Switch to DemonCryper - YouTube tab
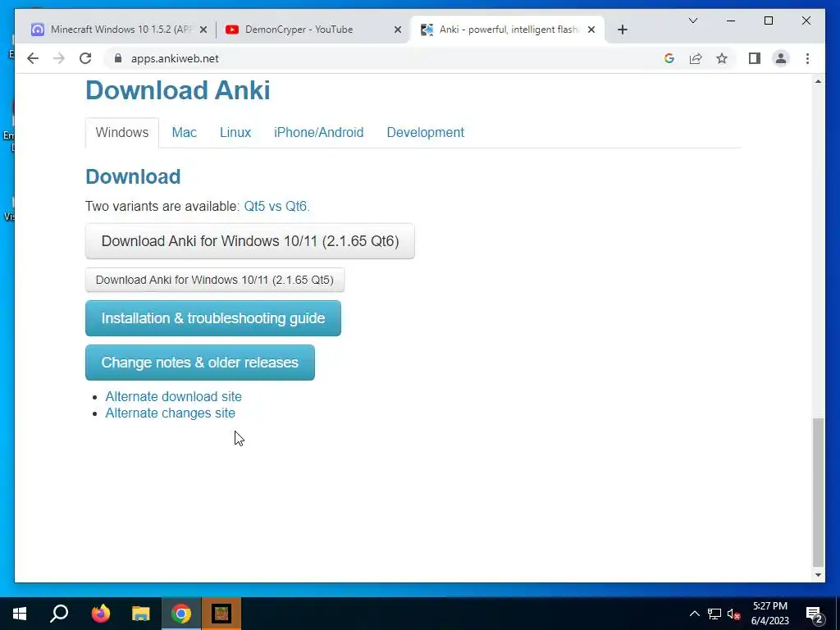The width and height of the screenshot is (840, 630). [313, 30]
